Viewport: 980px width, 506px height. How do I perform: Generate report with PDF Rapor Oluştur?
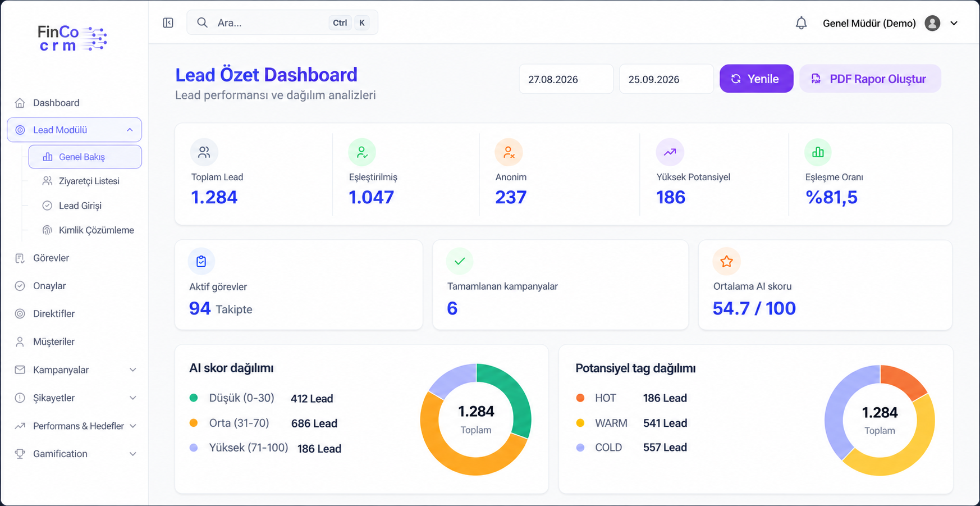click(x=870, y=79)
